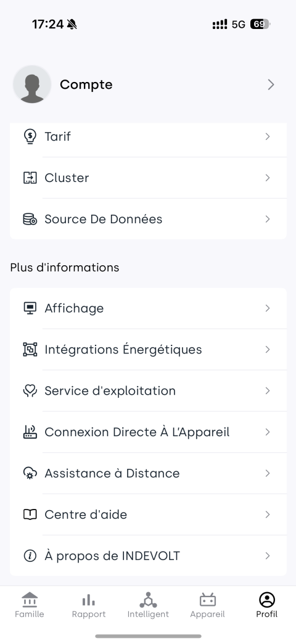
Task: Expand the Compte chevron arrow
Action: coord(271,85)
